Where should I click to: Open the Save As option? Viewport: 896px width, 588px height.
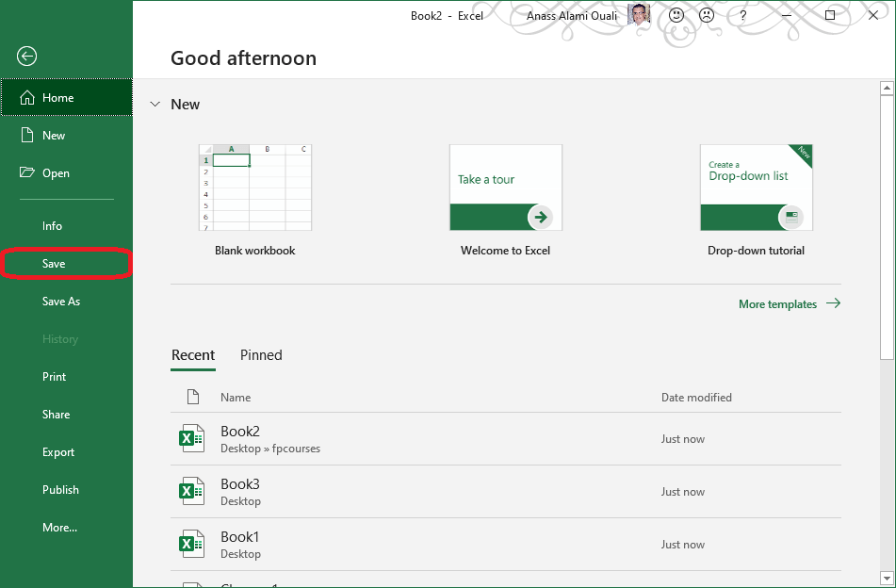click(62, 301)
